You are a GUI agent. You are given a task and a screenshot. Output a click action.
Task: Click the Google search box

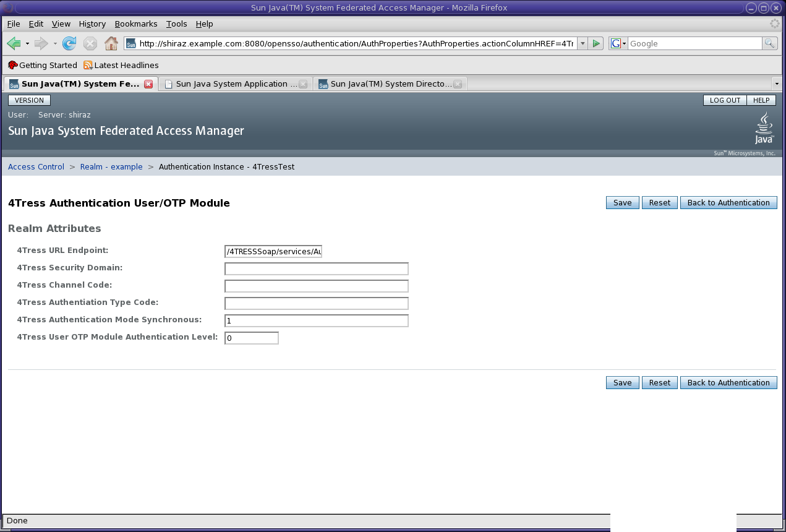pos(695,43)
